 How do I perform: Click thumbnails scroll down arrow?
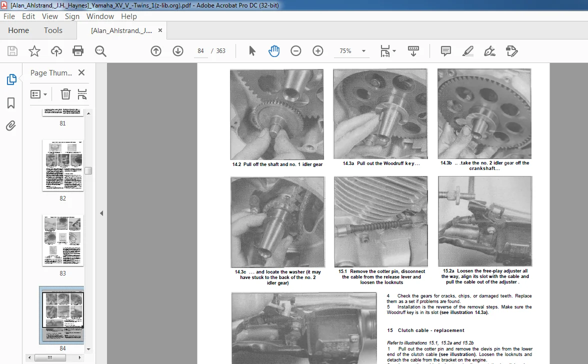88,349
